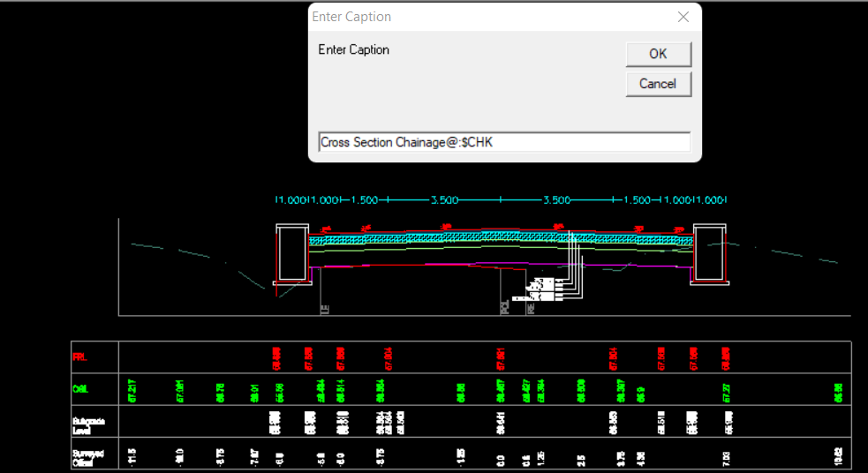Click the "Enter Caption" prompt label in the dialog
Image resolution: width=868 pixels, height=473 pixels.
point(354,50)
